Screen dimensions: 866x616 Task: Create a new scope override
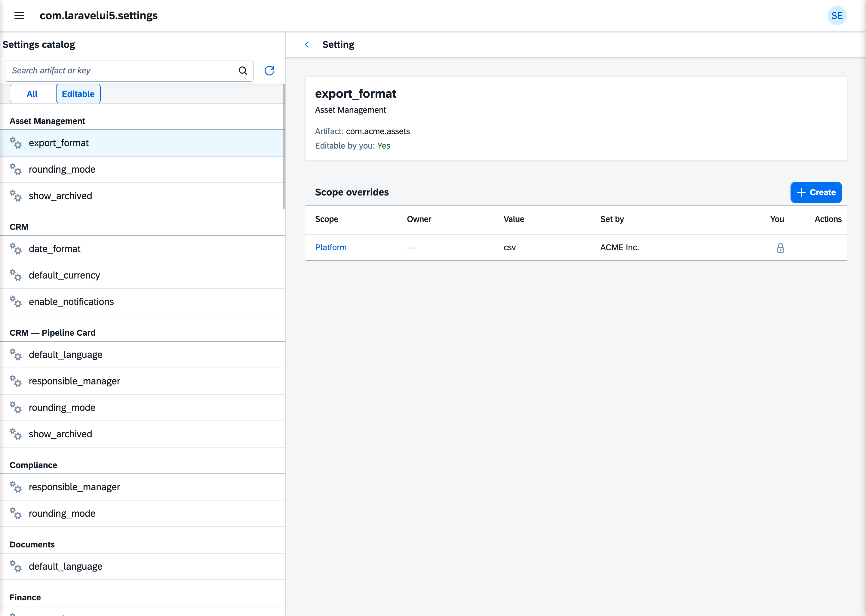coord(816,192)
